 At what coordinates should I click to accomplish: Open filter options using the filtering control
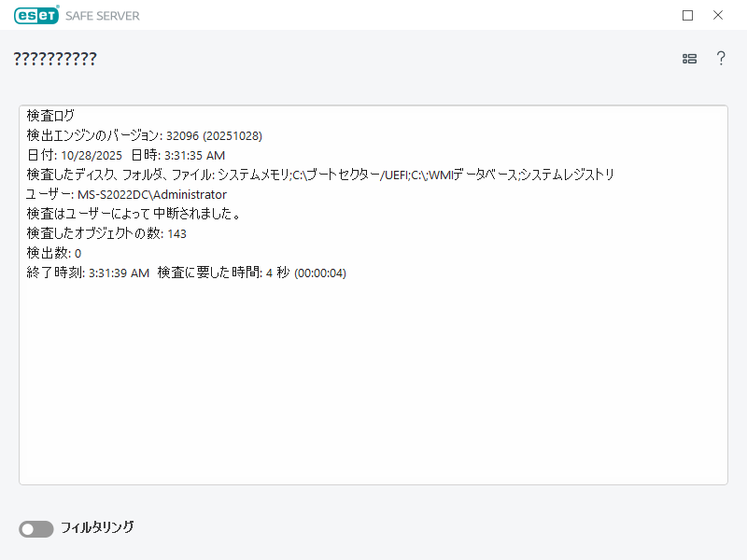coord(35,529)
